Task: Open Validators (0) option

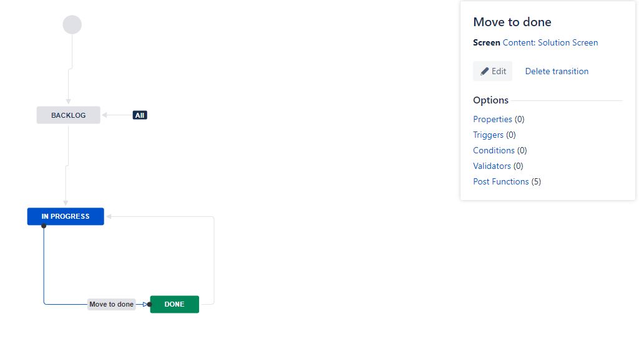Action: [498, 166]
